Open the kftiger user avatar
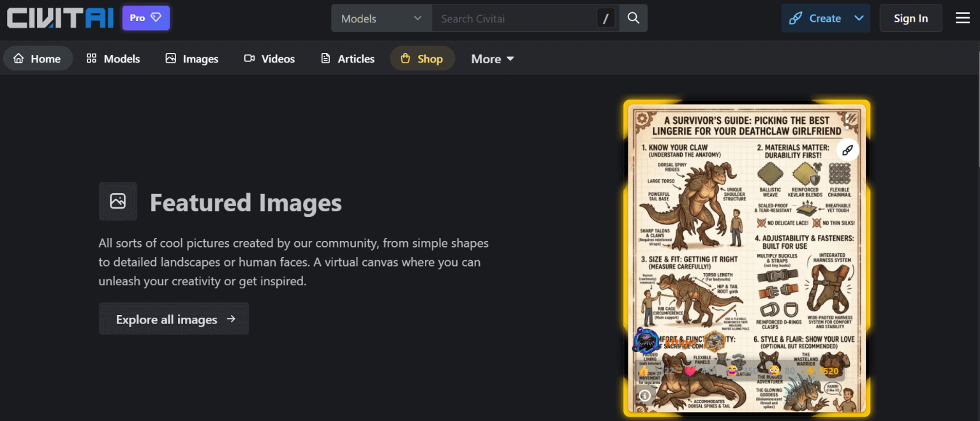This screenshot has height=421, width=980. 646,341
